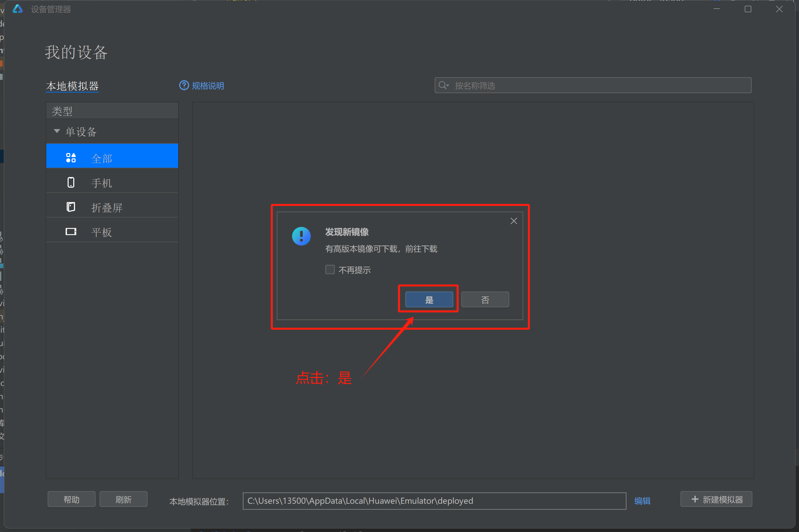Click the foldable screen icon
Screen dimensions: 799x532
pyautogui.click(x=71, y=207)
